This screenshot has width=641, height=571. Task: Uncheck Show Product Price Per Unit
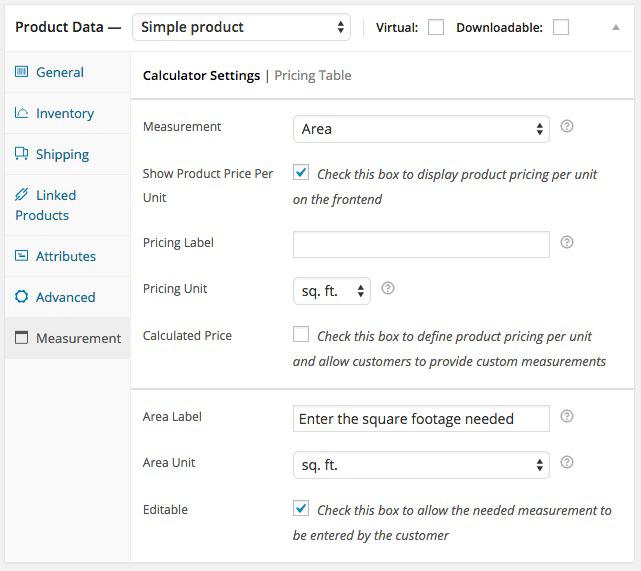tap(301, 173)
